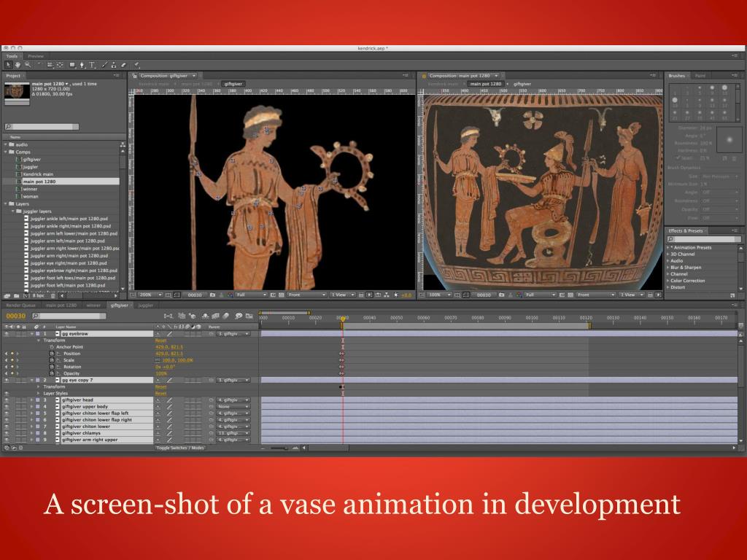Select the Brush tool

coord(105,65)
